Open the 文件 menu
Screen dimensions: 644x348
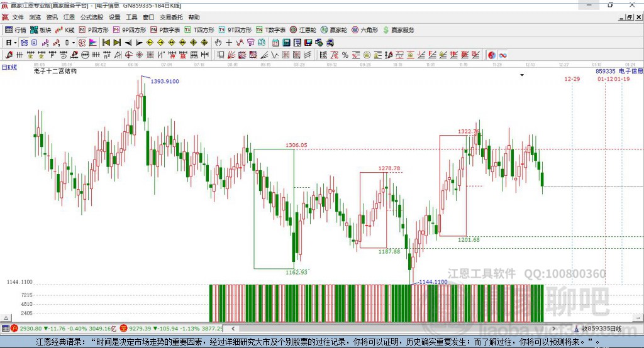click(18, 17)
